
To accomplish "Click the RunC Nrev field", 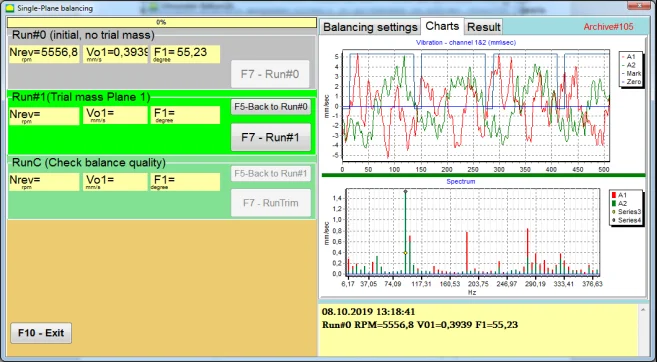I will pyautogui.click(x=44, y=182).
